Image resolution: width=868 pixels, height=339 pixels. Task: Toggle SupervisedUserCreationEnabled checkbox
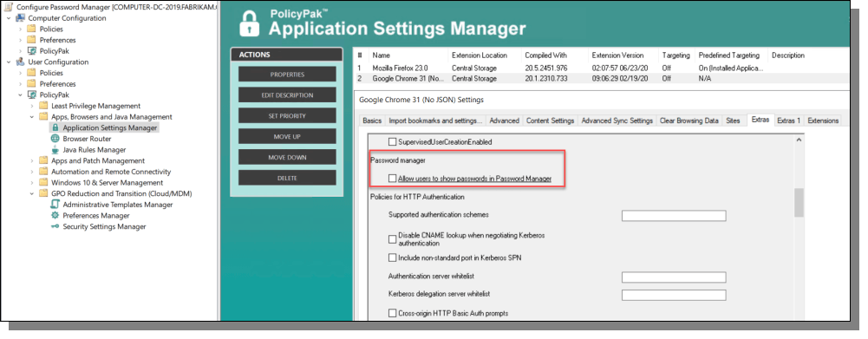point(393,142)
